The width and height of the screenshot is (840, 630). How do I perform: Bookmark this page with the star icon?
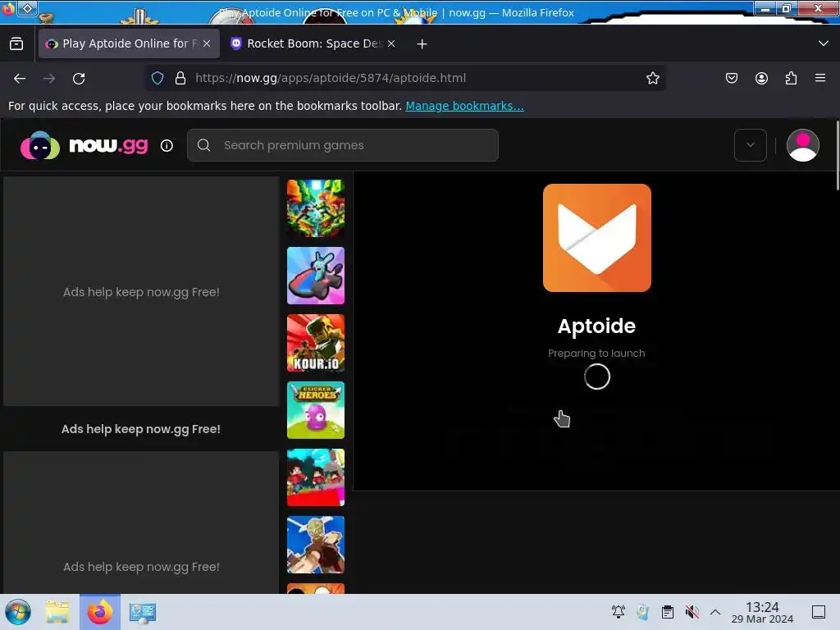click(x=652, y=78)
